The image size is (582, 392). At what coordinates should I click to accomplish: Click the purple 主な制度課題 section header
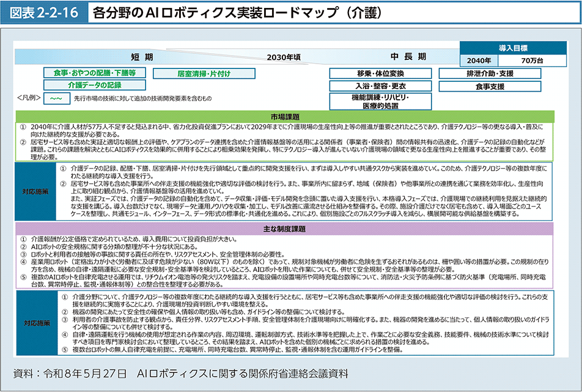point(284,229)
